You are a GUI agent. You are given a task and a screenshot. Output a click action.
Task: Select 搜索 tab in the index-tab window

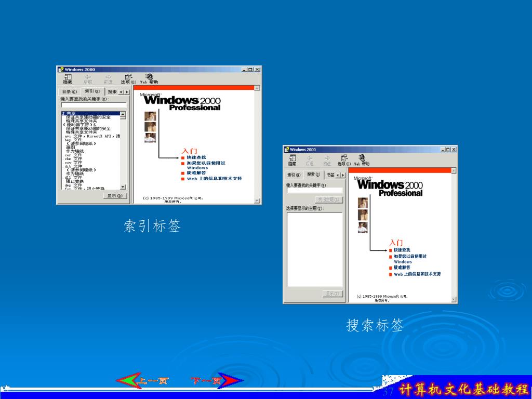[x=112, y=91]
